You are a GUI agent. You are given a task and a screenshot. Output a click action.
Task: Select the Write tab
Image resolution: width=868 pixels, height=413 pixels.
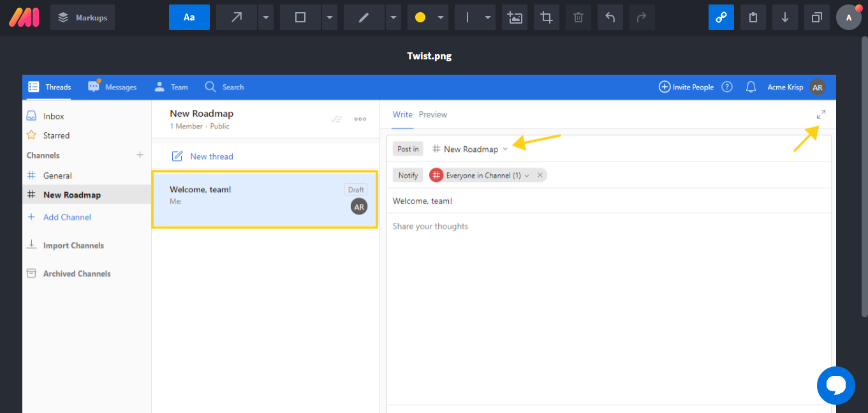click(402, 114)
